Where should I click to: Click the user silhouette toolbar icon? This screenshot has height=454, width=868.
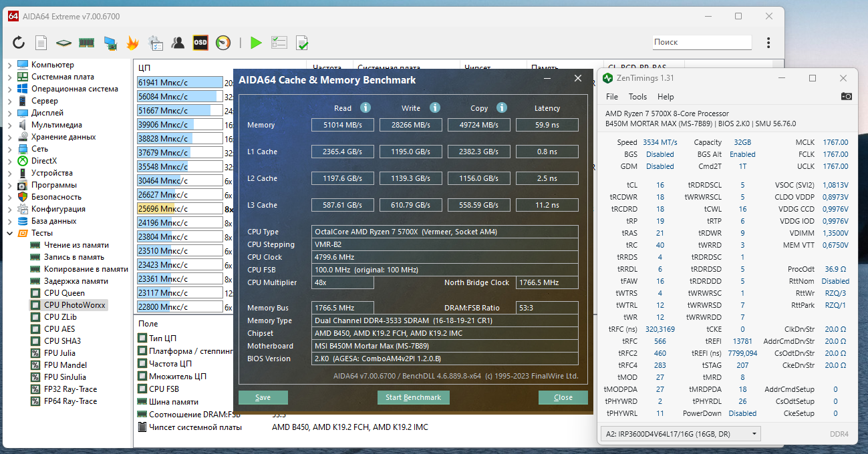coord(178,43)
